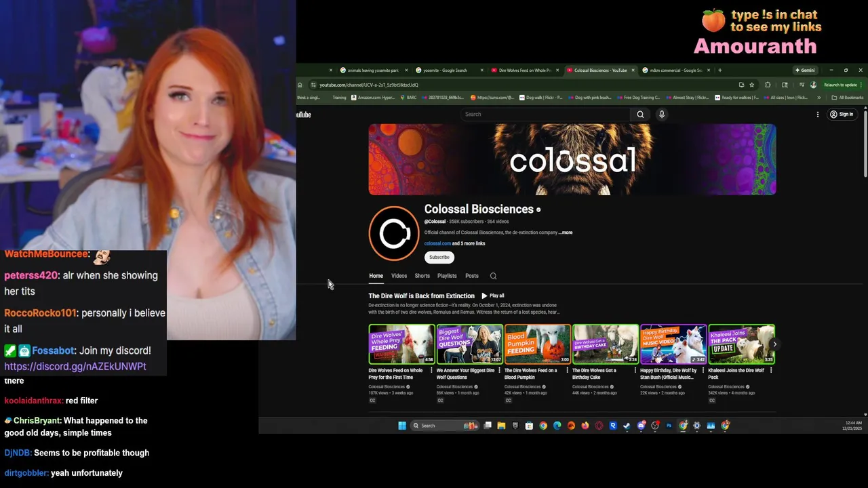This screenshot has height=488, width=868.
Task: Select the Home channel tab
Action: 376,276
